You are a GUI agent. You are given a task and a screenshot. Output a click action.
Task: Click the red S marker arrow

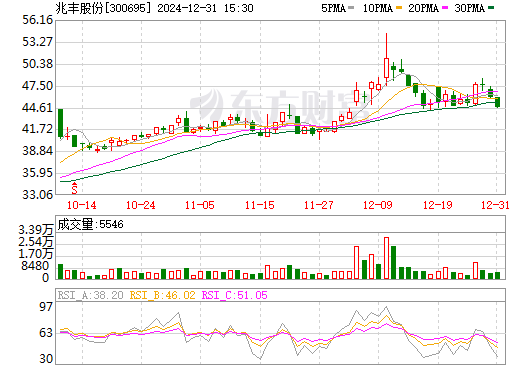pyautogui.click(x=75, y=188)
